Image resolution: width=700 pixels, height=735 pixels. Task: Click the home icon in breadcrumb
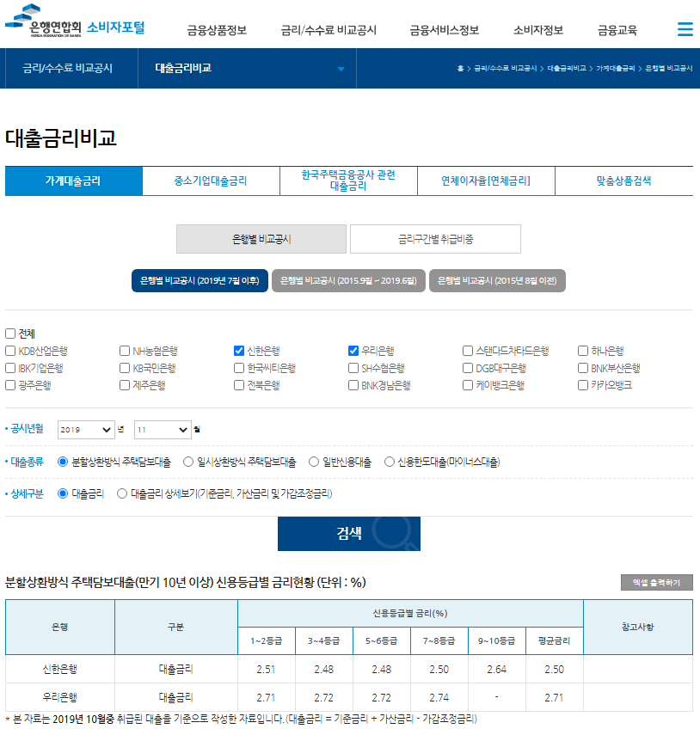click(460, 69)
